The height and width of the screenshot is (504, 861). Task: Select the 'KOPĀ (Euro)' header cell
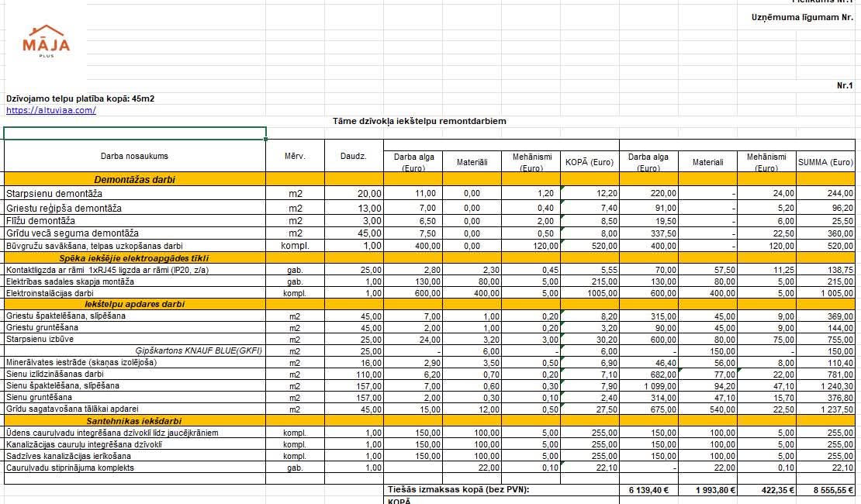pyautogui.click(x=590, y=162)
